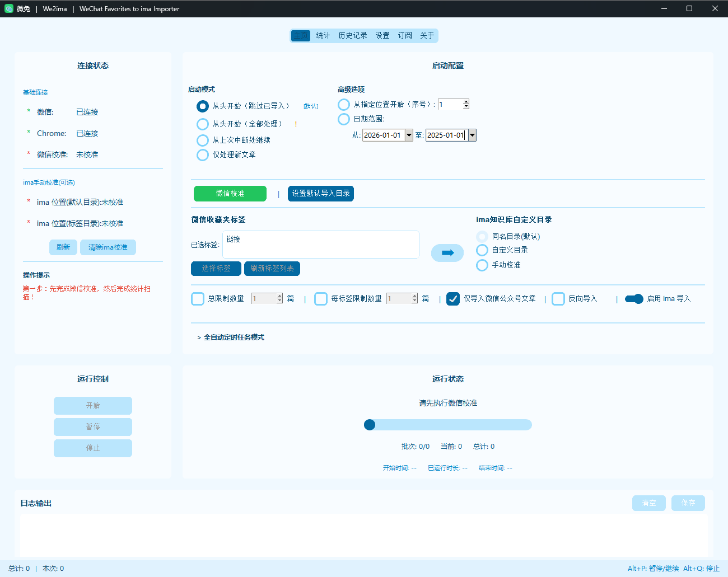
Task: Click the 停止 button
Action: pyautogui.click(x=93, y=448)
